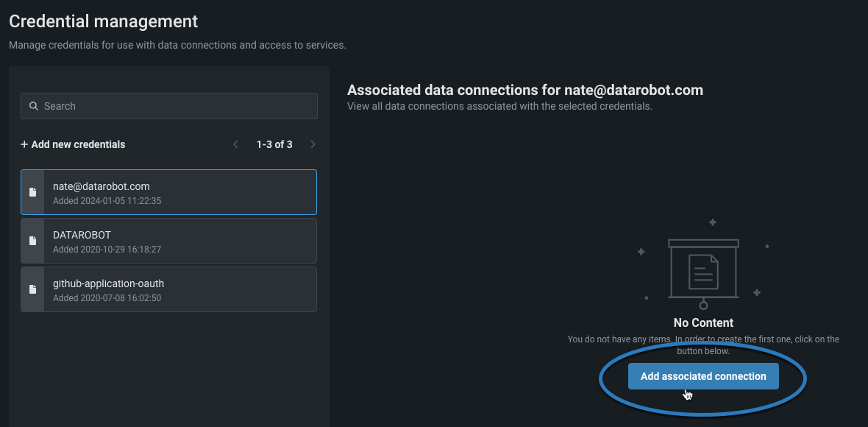Click the magnifier icon in the search box
Viewport: 868px width, 427px height.
point(33,106)
